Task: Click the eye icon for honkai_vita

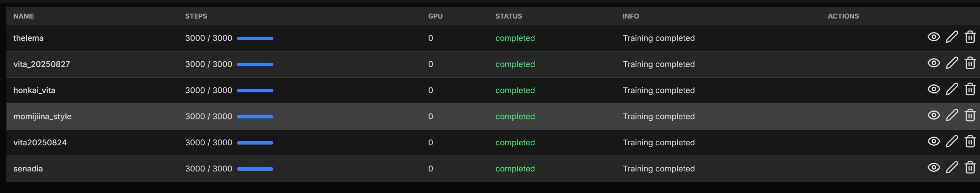Action: (x=934, y=89)
